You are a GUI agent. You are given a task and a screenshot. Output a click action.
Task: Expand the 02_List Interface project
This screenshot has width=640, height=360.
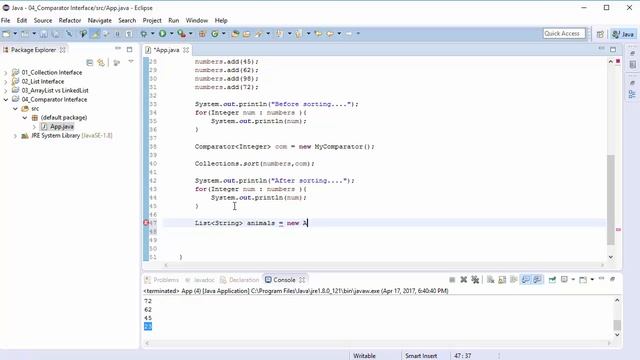coord(6,82)
